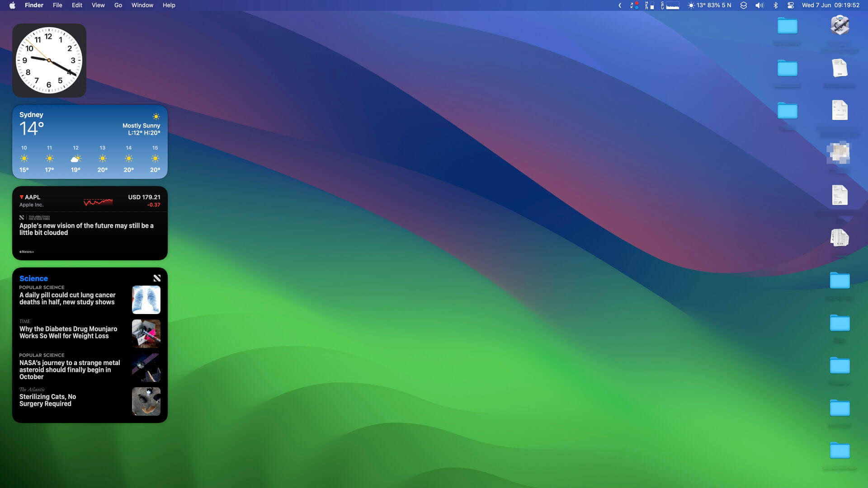This screenshot has height=488, width=868.
Task: Read the AAPL article about Apple's future vision
Action: 86,229
